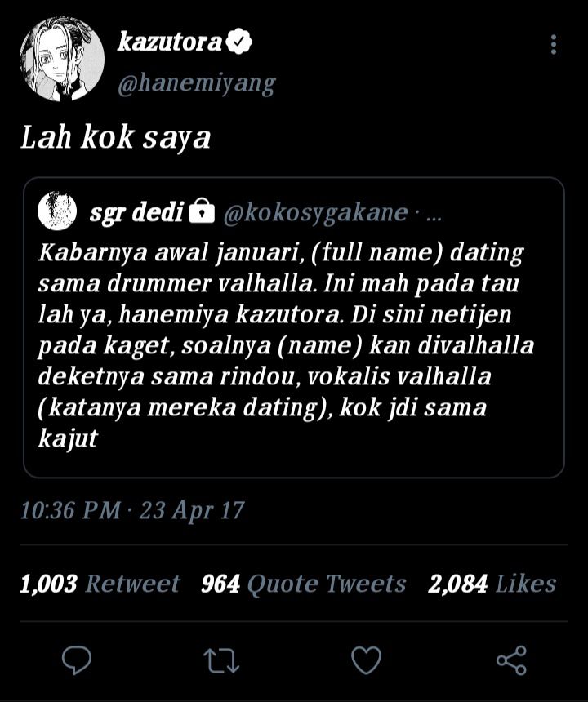
Task: Open the @kokosygakane handle in quoted tweet
Action: point(316,213)
